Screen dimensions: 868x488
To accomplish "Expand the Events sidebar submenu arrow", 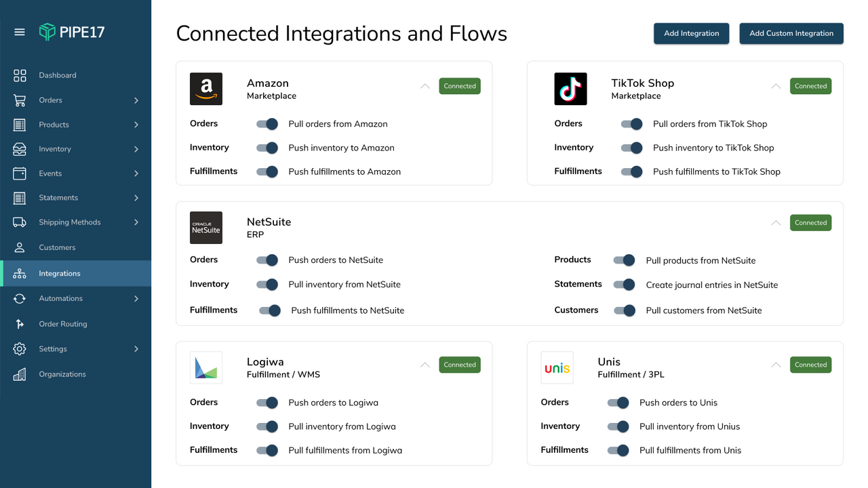I will tap(136, 174).
